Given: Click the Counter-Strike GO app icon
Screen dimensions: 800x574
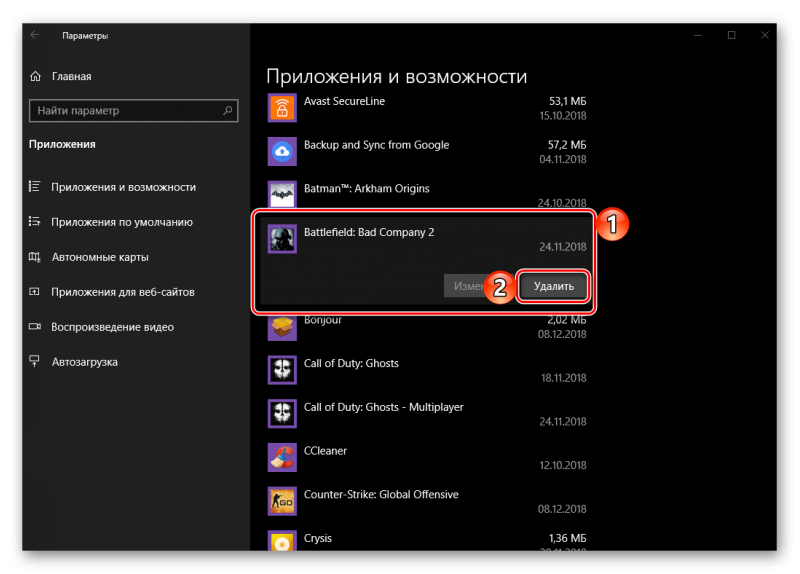Looking at the screenshot, I should click(282, 501).
